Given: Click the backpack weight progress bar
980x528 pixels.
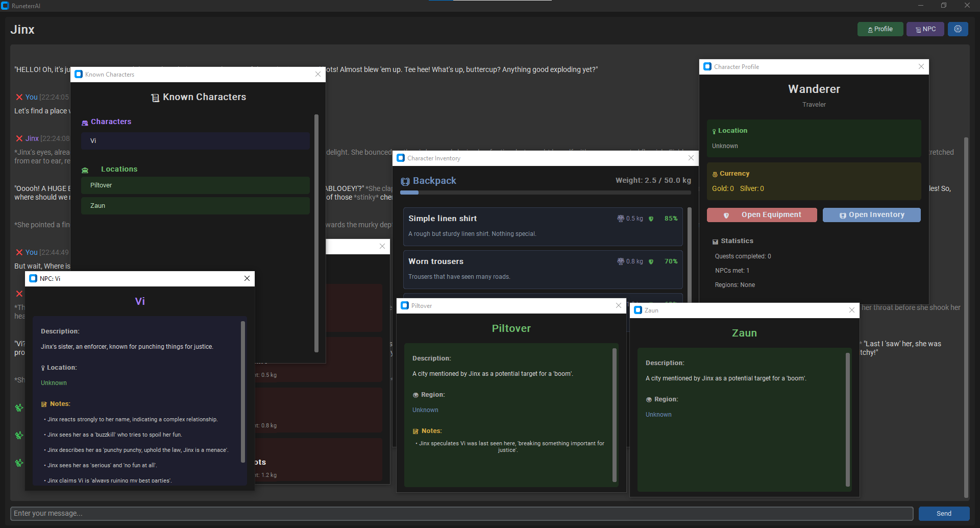Looking at the screenshot, I should (x=546, y=193).
